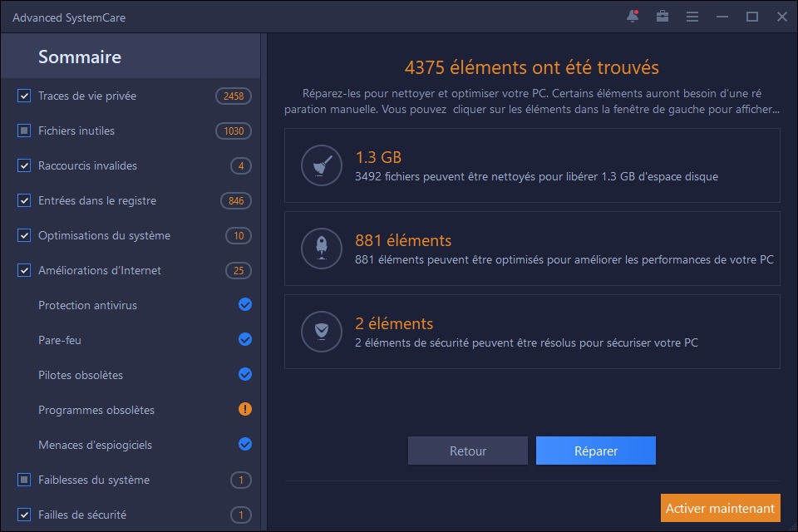798x532 pixels.
Task: Uncheck Traces de vie privée checkbox
Action: (24, 96)
